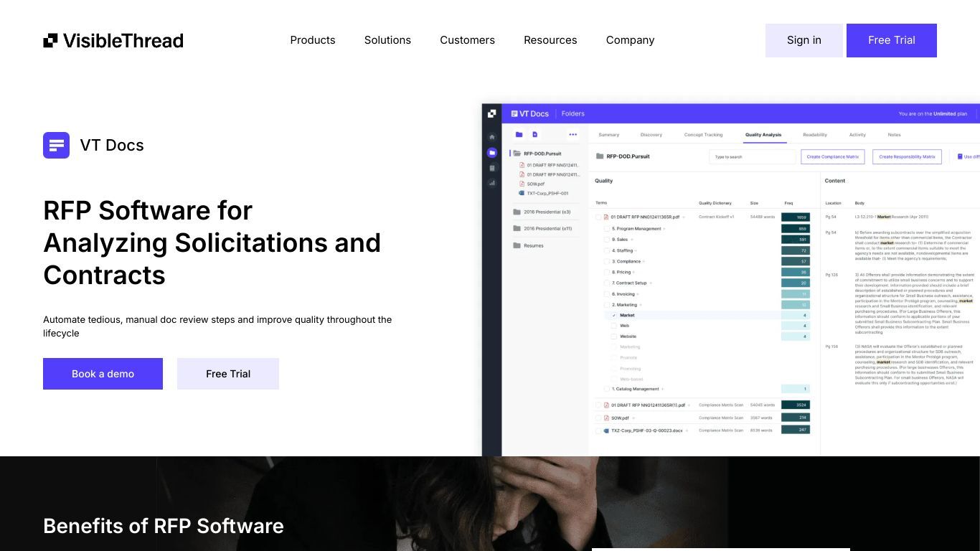Switch to the Concept Tracking tab
Image resolution: width=980 pixels, height=551 pixels.
point(704,135)
